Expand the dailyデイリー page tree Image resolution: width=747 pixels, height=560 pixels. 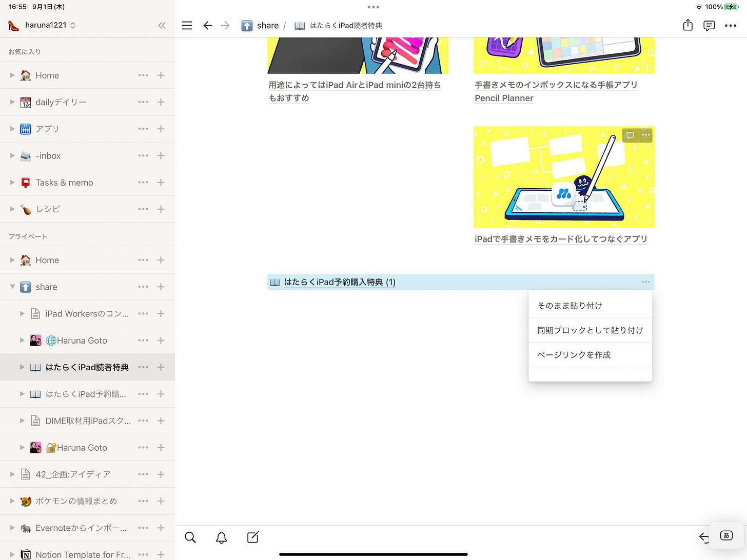click(12, 102)
